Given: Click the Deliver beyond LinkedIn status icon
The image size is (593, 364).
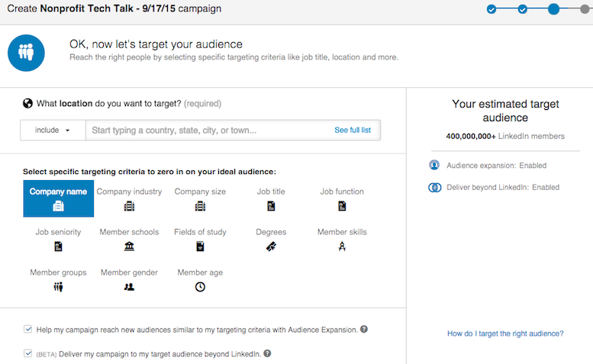Looking at the screenshot, I should tap(434, 187).
